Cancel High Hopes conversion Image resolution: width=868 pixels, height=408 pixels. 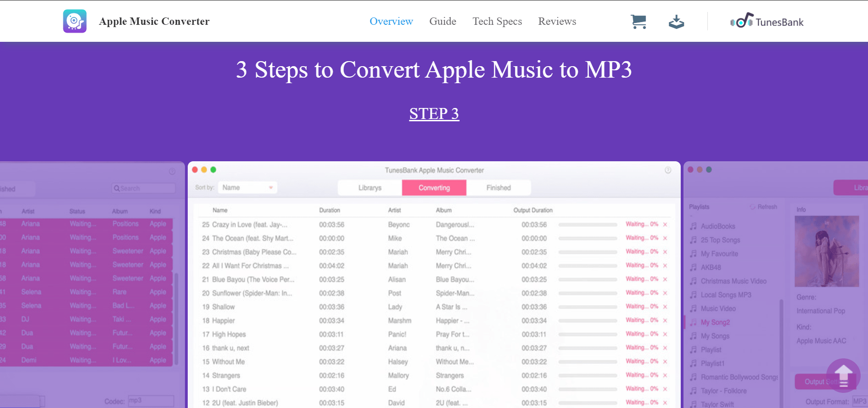point(665,334)
